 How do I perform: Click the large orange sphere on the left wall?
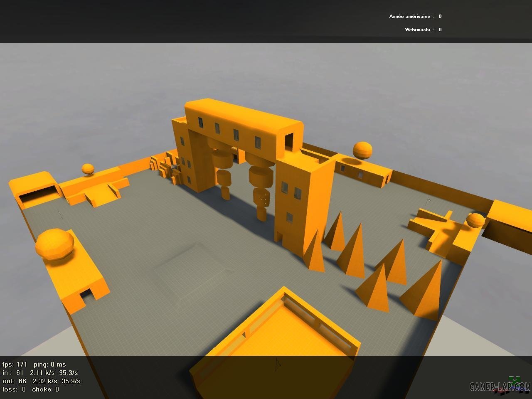(54, 244)
